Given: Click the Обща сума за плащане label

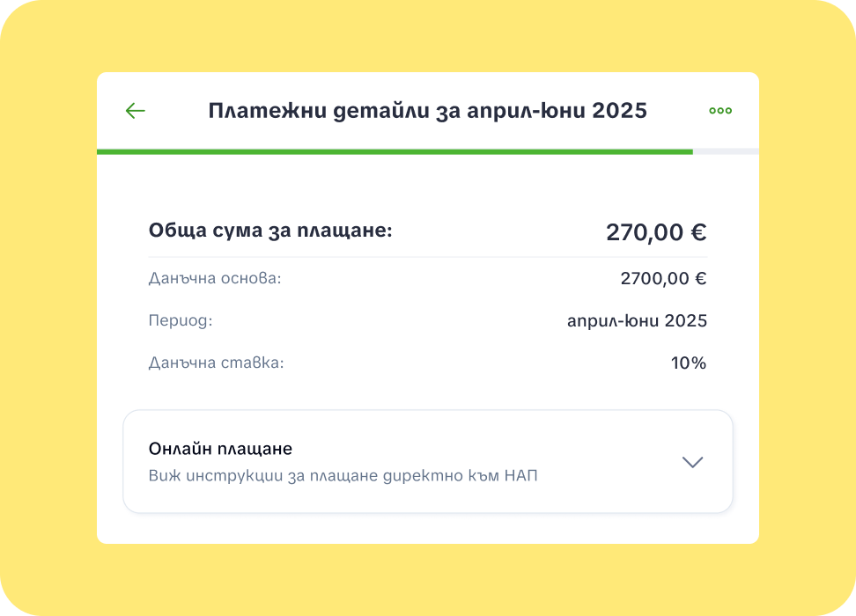Looking at the screenshot, I should pos(270,230).
